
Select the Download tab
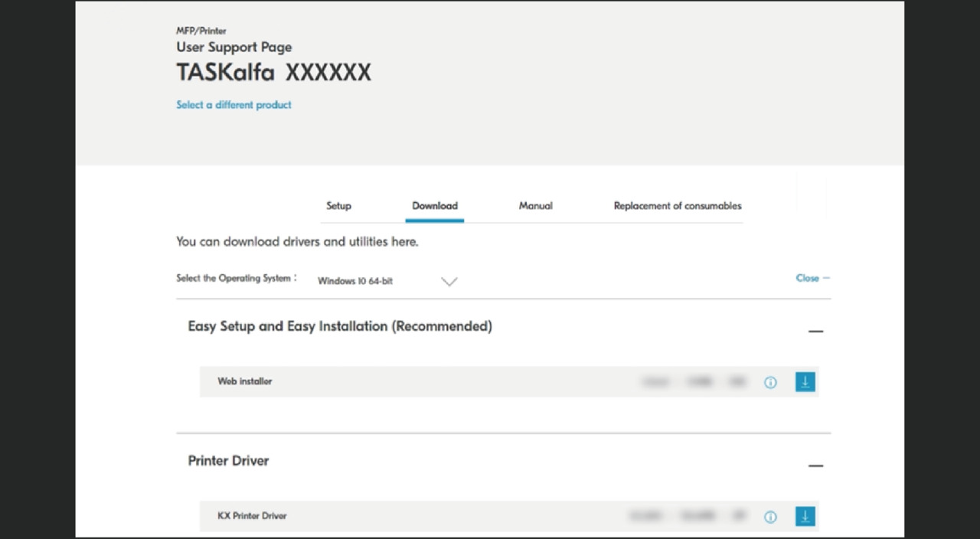tap(435, 206)
